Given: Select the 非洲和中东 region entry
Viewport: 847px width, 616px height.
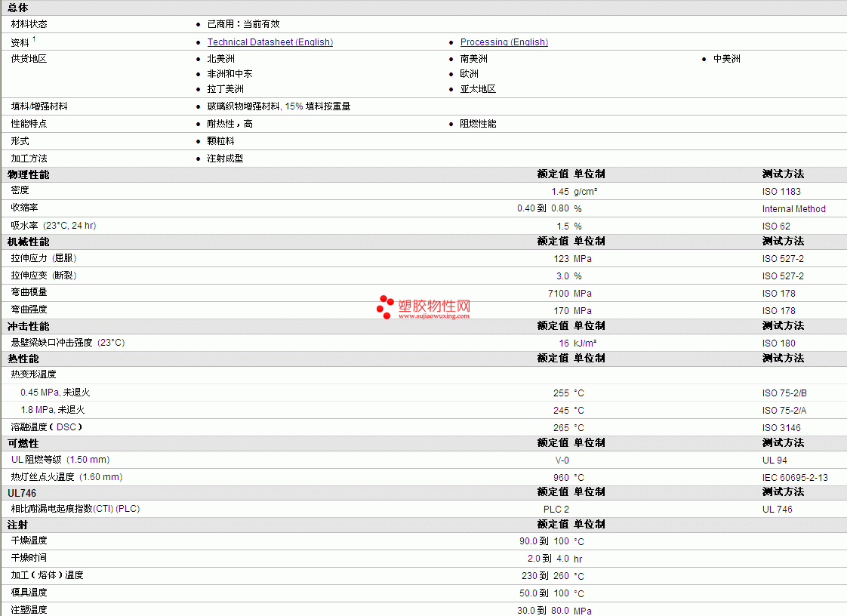Looking at the screenshot, I should coord(230,74).
